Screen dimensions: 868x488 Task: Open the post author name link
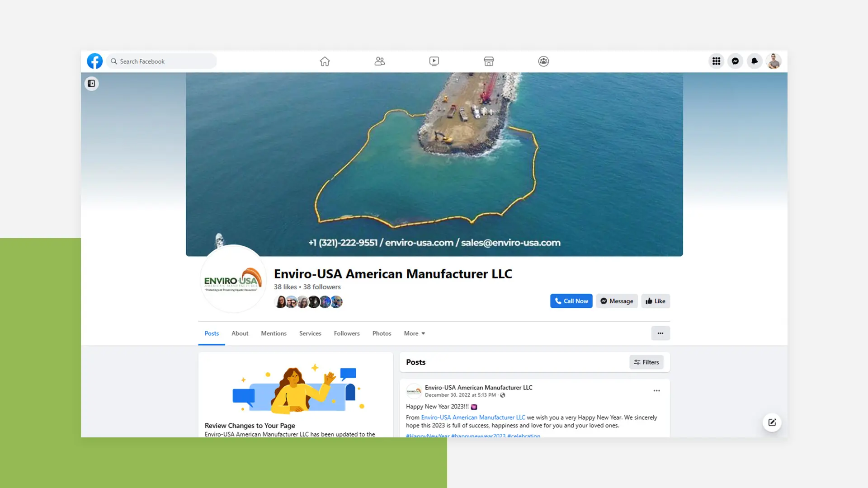click(x=478, y=387)
